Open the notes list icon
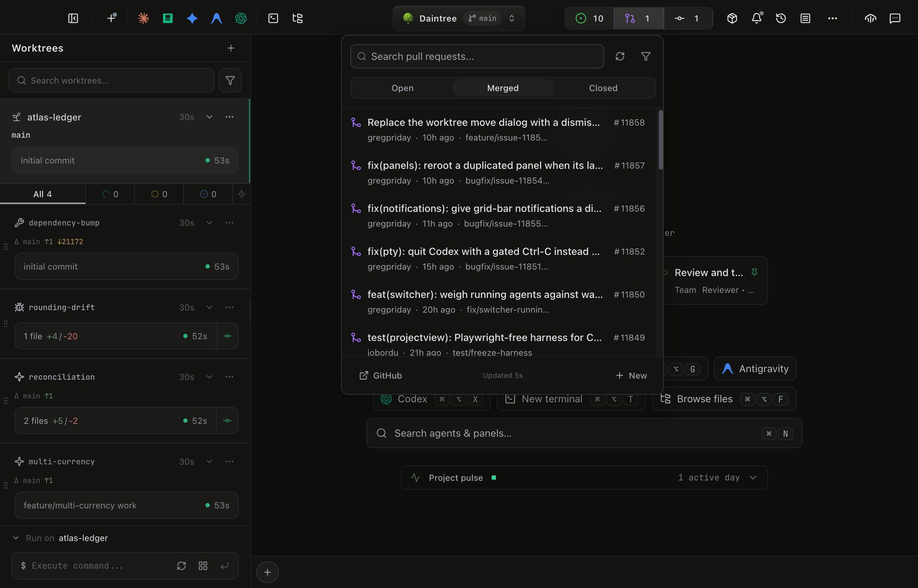Viewport: 918px width, 588px height. tap(805, 18)
